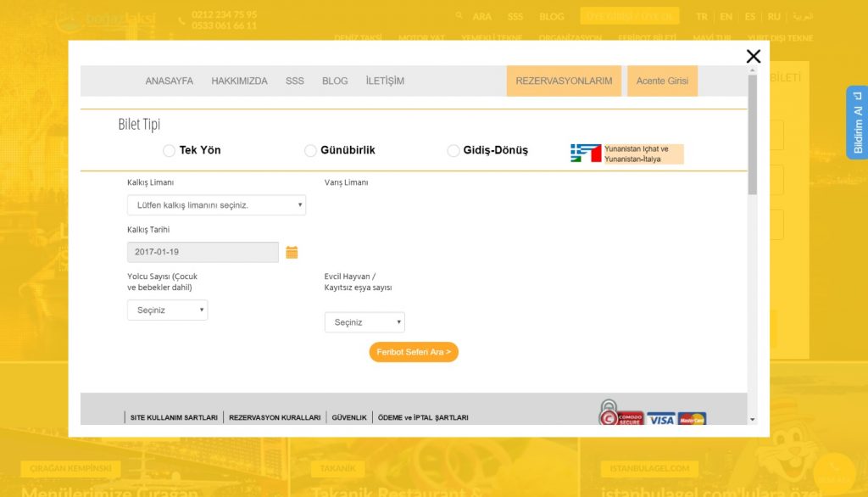Expand the Yolcu Sayısı passenger dropdown
This screenshot has width=868, height=497.
[x=167, y=310]
